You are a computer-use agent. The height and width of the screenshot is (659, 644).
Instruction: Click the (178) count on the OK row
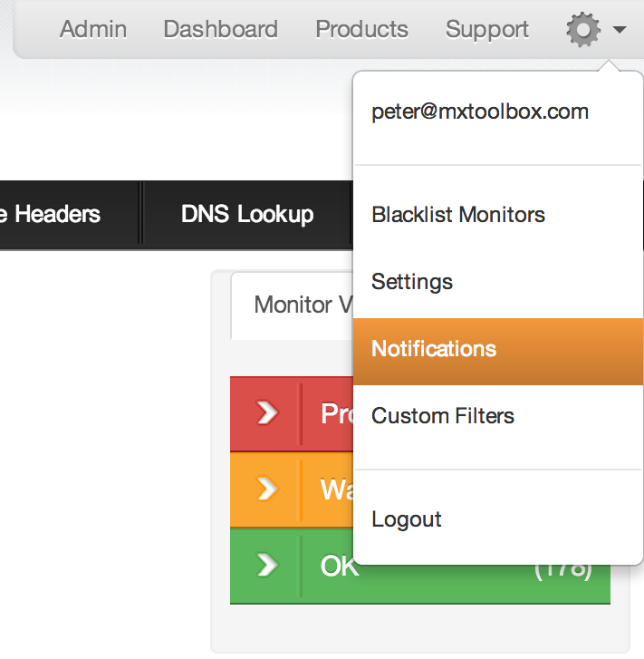point(563,568)
